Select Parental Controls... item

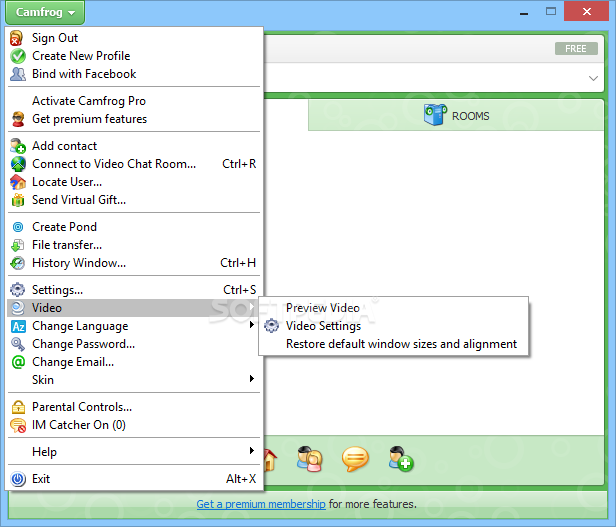[x=82, y=407]
